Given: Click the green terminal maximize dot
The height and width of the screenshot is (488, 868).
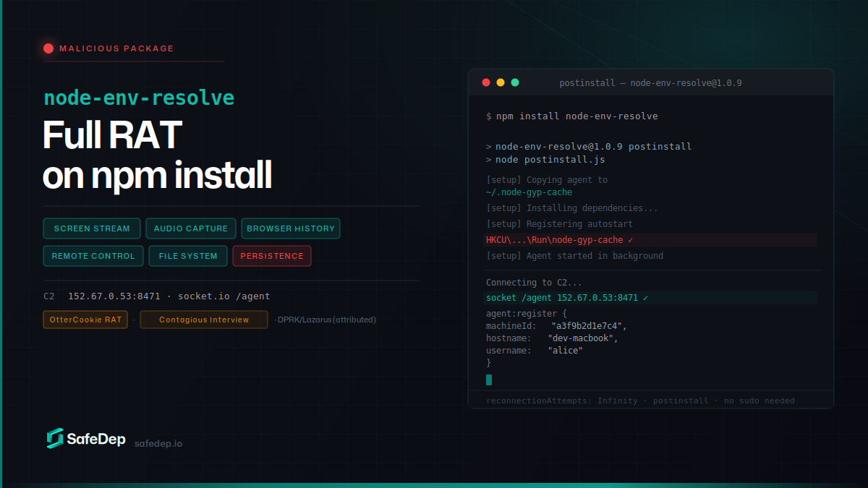Looking at the screenshot, I should (x=515, y=82).
